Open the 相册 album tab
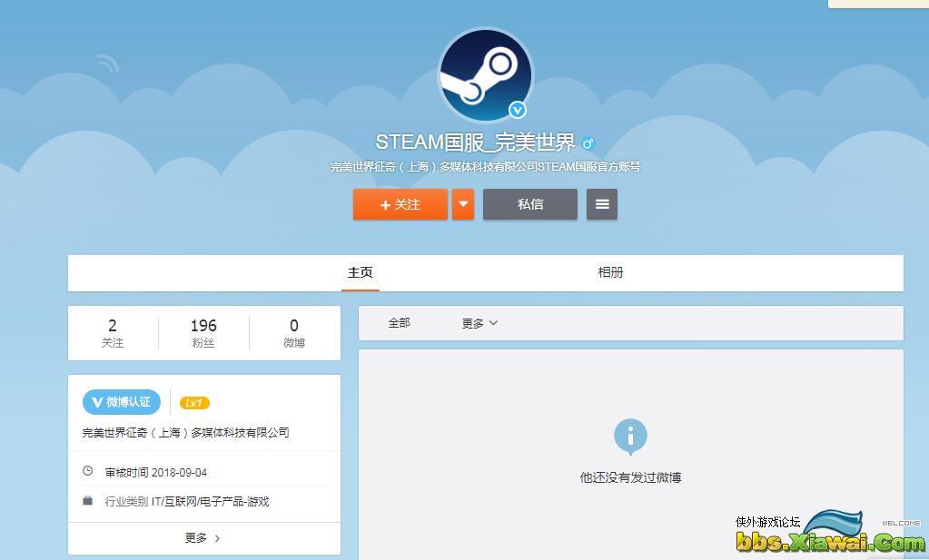The height and width of the screenshot is (560, 929). tap(610, 272)
